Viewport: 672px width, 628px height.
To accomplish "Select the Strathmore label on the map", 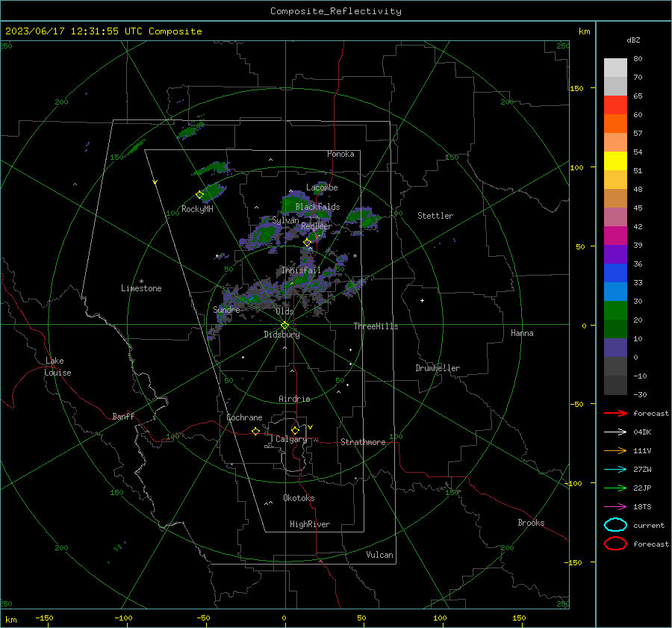I will point(363,442).
